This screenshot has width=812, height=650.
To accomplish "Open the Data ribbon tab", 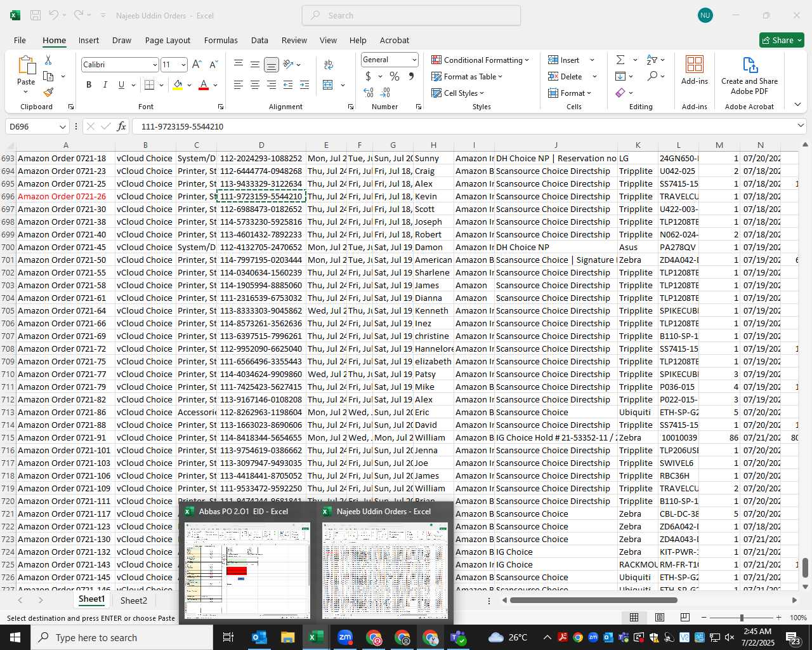I will [259, 40].
